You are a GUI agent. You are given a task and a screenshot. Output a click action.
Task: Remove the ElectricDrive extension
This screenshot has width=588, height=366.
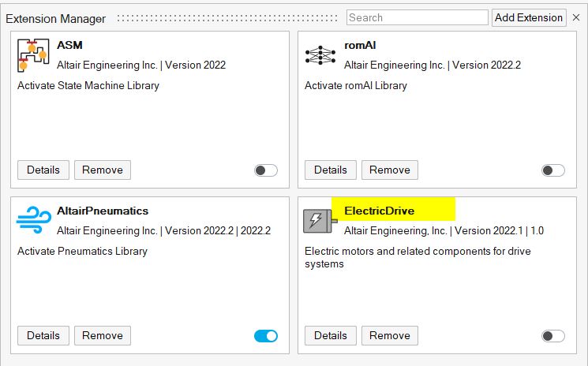[x=390, y=335]
